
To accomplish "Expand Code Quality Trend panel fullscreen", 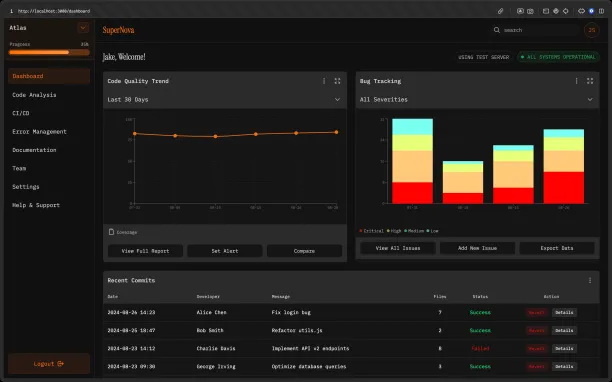I will pos(337,81).
